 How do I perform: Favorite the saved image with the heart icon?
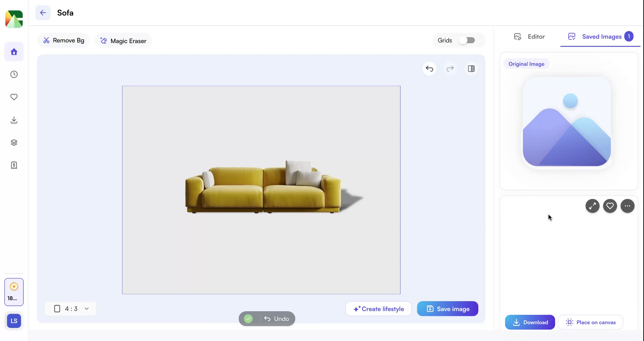click(x=610, y=206)
